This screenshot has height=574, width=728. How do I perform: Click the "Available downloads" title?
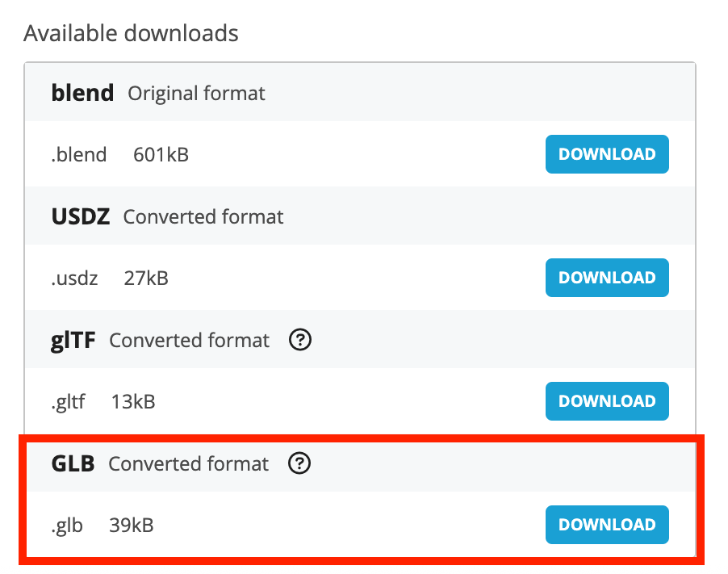tap(132, 34)
